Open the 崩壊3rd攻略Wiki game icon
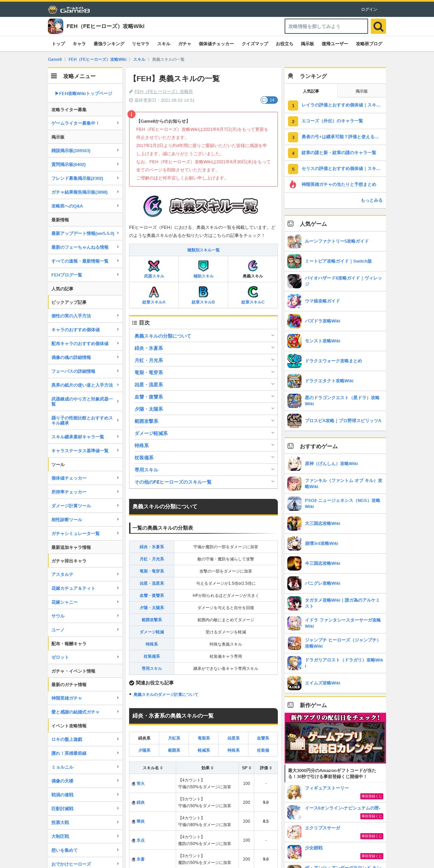This screenshot has height=868, width=434. pos(294,544)
